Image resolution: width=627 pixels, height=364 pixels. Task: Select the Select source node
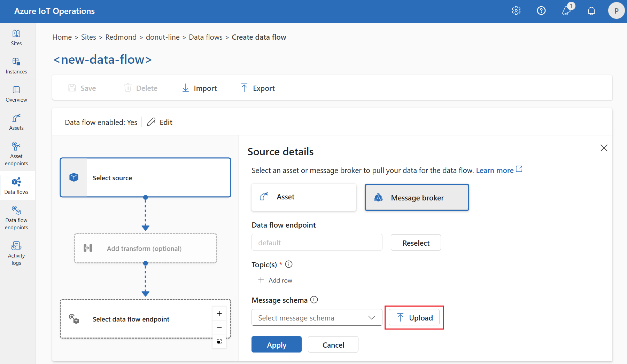coord(146,177)
